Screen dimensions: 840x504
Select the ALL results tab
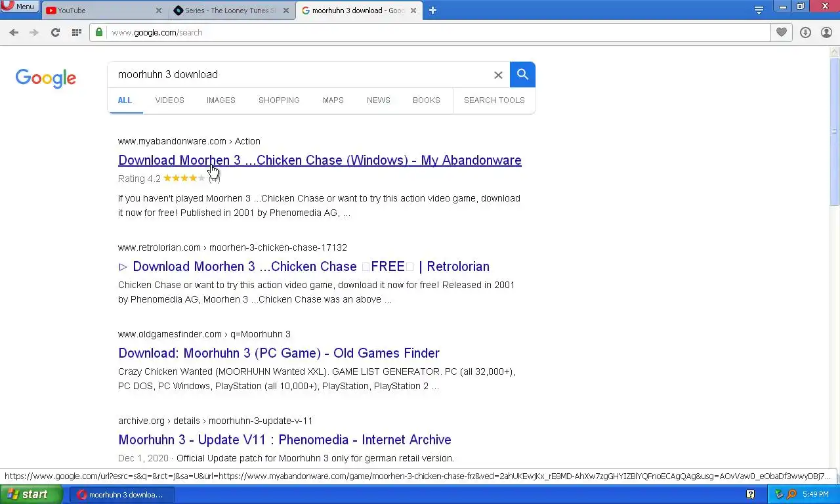[x=125, y=100]
